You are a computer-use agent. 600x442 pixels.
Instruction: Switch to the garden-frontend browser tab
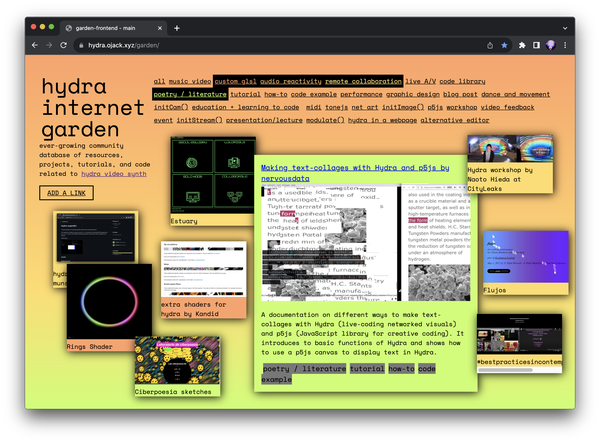click(x=112, y=27)
